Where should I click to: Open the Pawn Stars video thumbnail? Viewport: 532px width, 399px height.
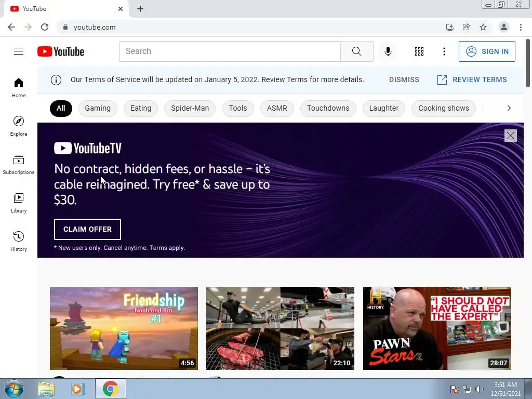click(x=437, y=328)
